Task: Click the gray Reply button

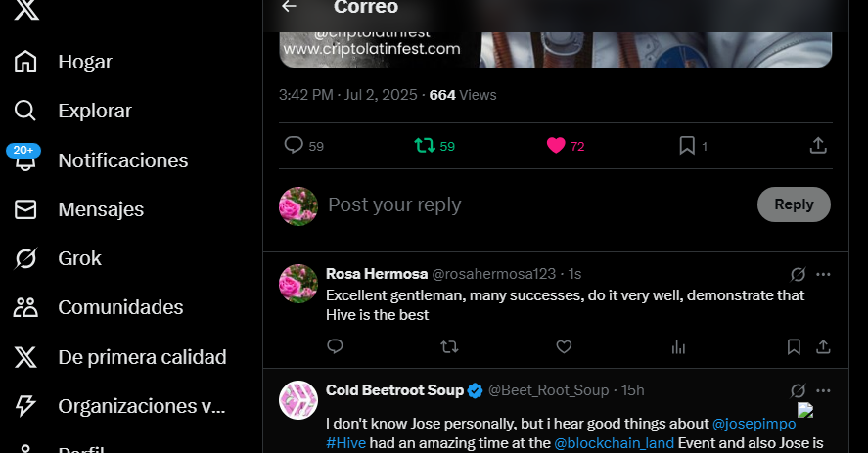Action: pyautogui.click(x=794, y=204)
